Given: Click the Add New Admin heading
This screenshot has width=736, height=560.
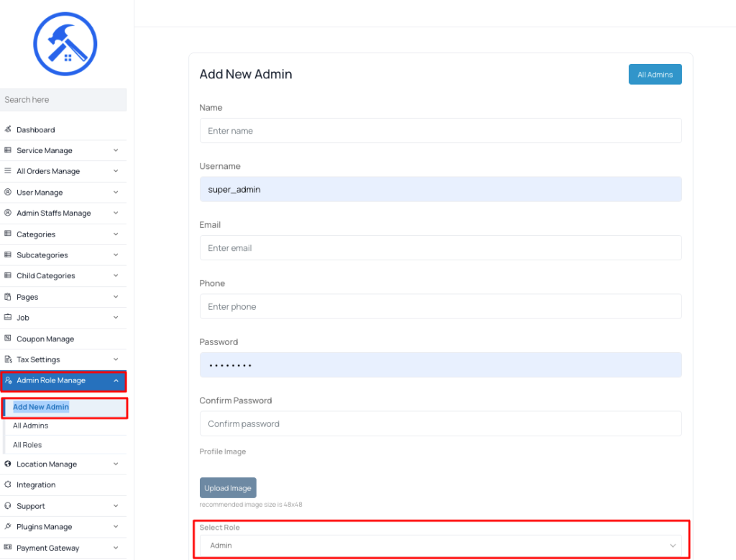Looking at the screenshot, I should click(246, 74).
